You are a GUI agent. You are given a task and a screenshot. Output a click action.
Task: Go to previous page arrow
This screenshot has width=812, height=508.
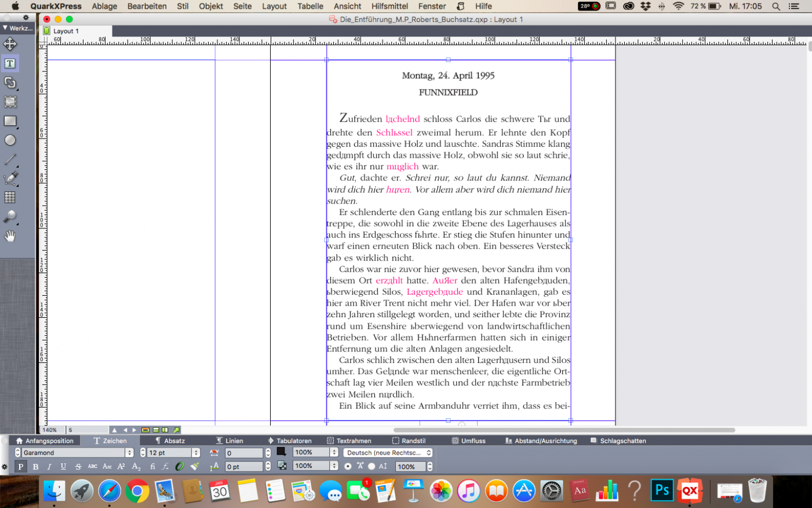125,430
